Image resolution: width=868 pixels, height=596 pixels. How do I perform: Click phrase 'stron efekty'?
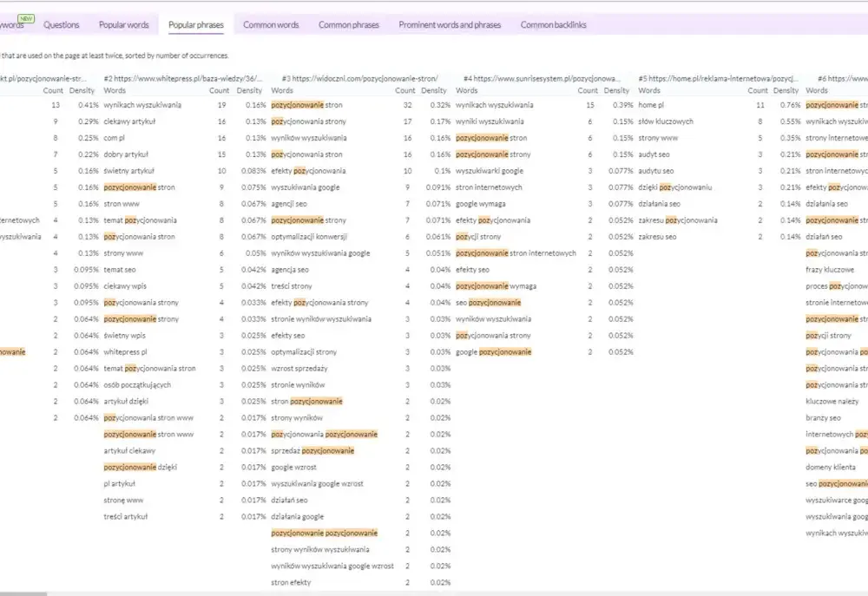coord(291,582)
